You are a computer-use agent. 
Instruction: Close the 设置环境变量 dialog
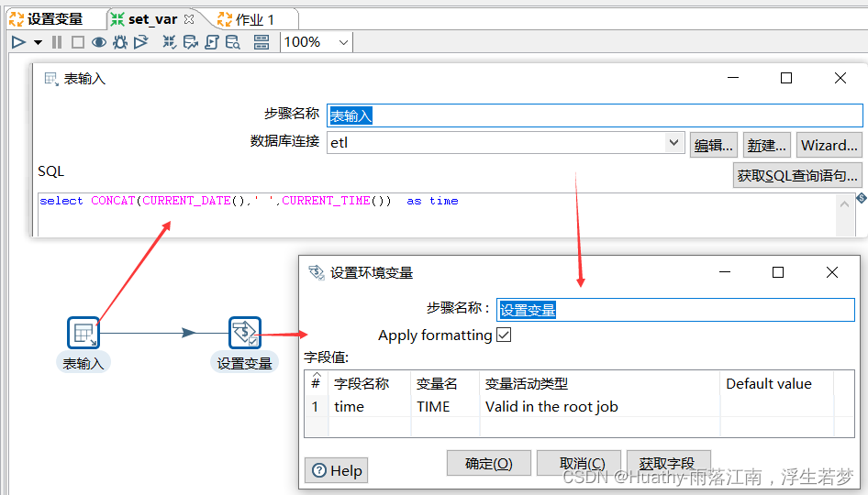click(x=832, y=272)
